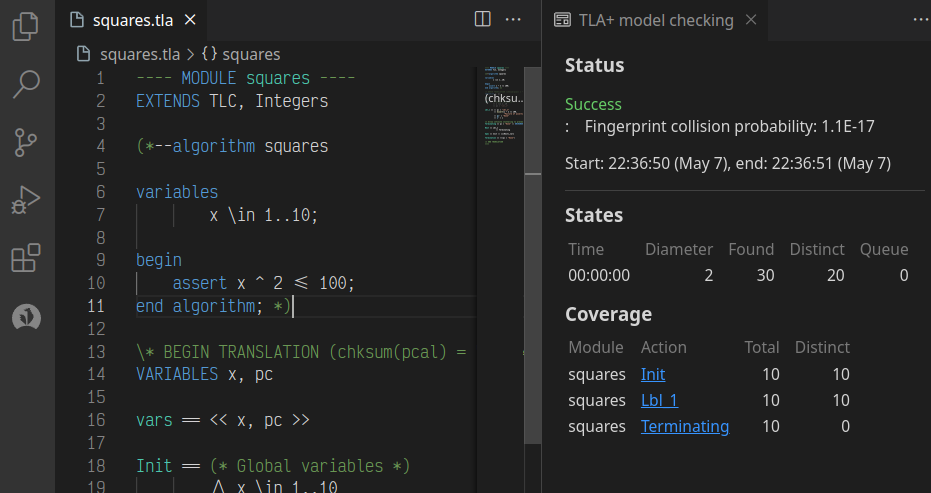Viewport: 931px width, 493px height.
Task: Open the Lbl_1 action link
Action: point(659,401)
